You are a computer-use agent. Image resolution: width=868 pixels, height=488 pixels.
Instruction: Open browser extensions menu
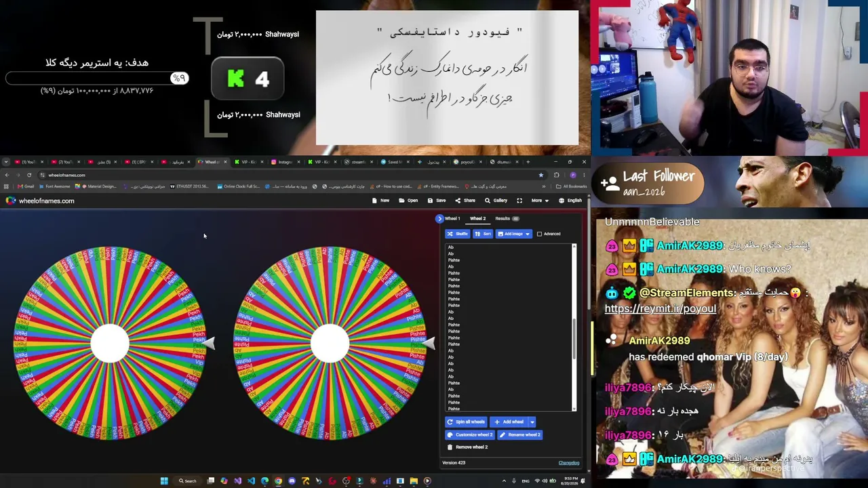pos(557,175)
